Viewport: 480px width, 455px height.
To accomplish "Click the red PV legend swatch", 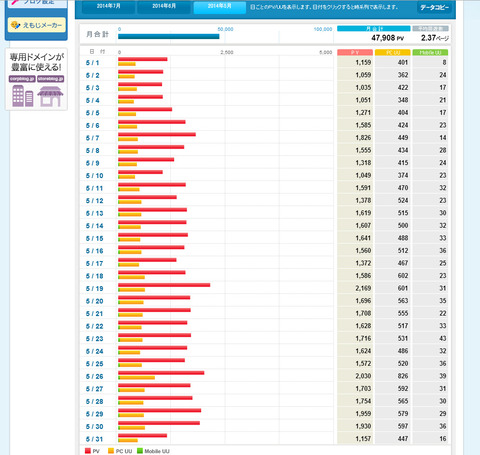I will coord(88,451).
